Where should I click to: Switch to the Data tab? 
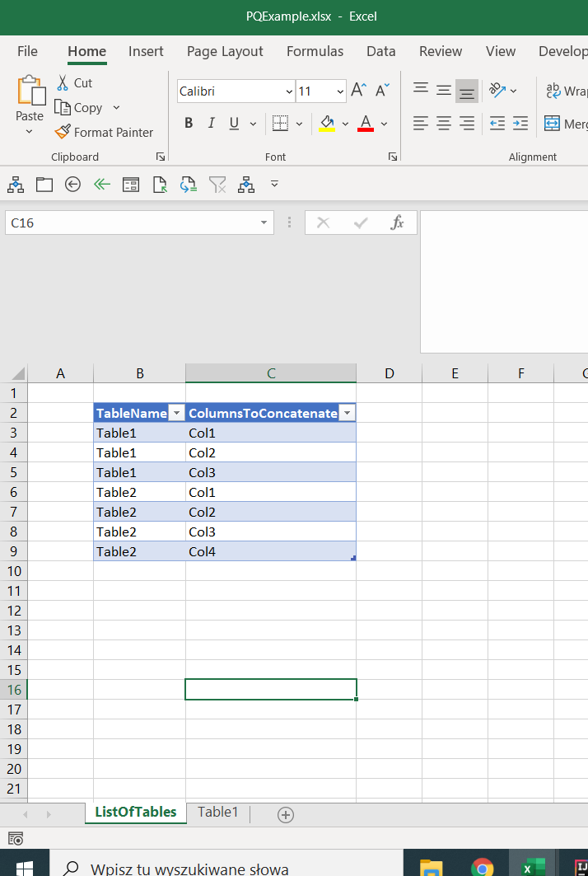pos(380,51)
